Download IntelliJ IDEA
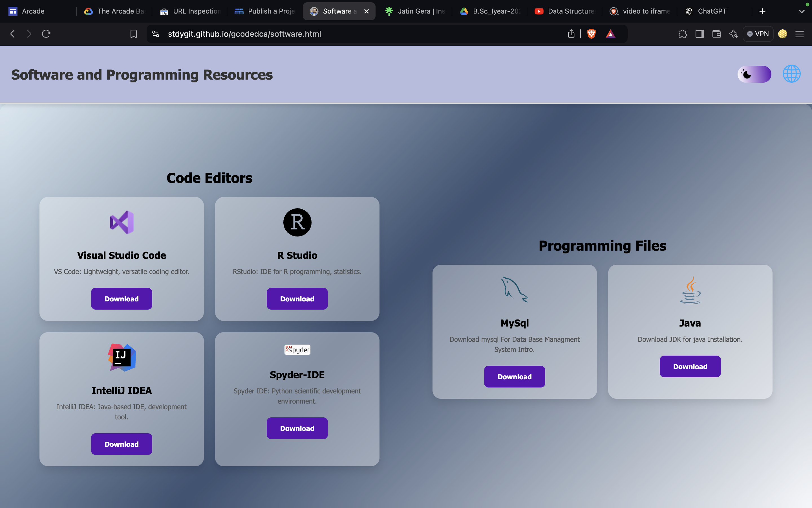This screenshot has width=812, height=508. tap(122, 444)
